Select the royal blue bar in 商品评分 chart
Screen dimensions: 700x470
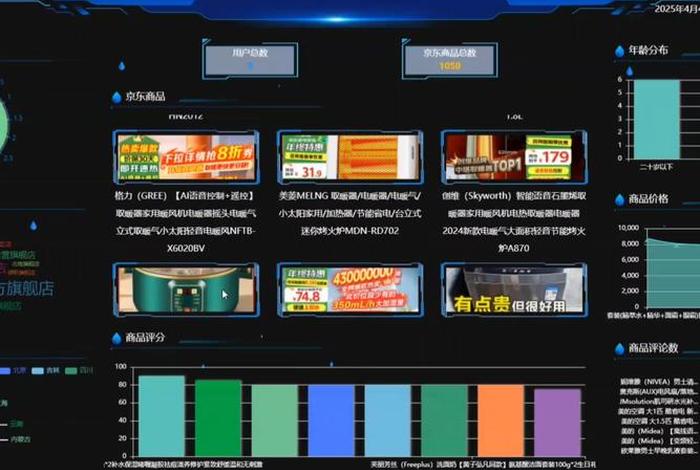[331, 420]
